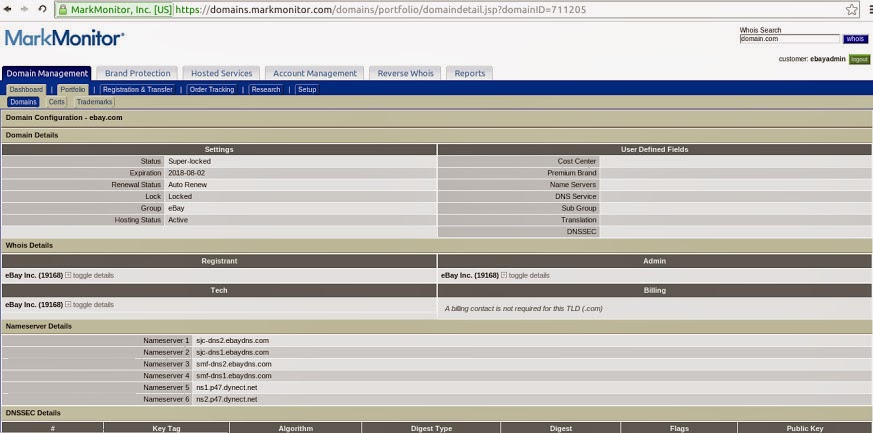
Task: Switch to Brand Protection tab
Action: coord(138,73)
